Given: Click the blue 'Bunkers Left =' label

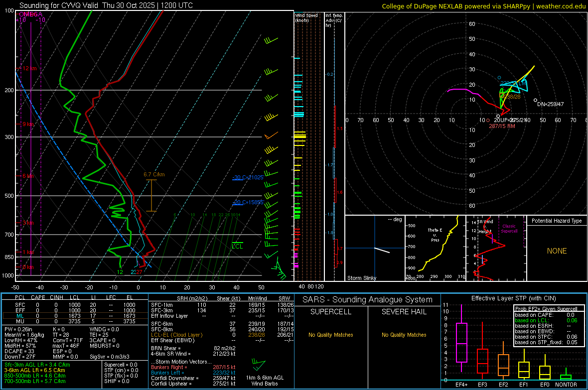Looking at the screenshot, I should point(167,373).
